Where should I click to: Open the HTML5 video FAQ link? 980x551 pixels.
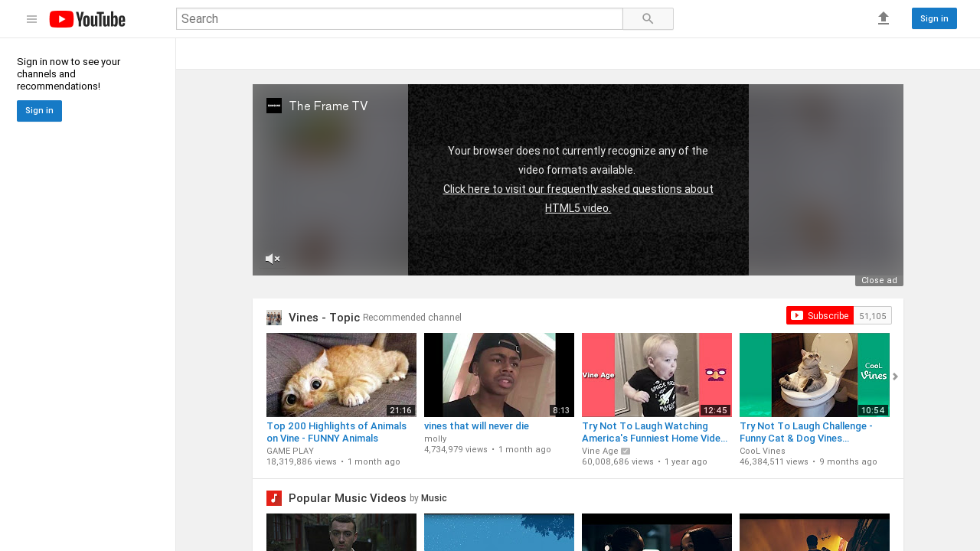(x=578, y=198)
